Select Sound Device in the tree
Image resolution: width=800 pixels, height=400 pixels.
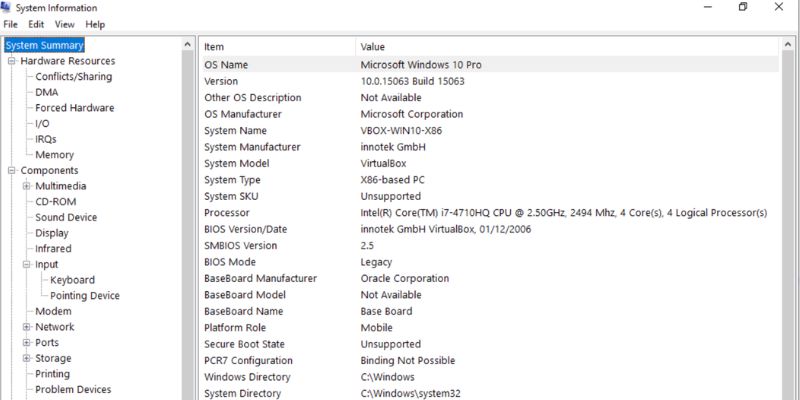pyautogui.click(x=66, y=217)
